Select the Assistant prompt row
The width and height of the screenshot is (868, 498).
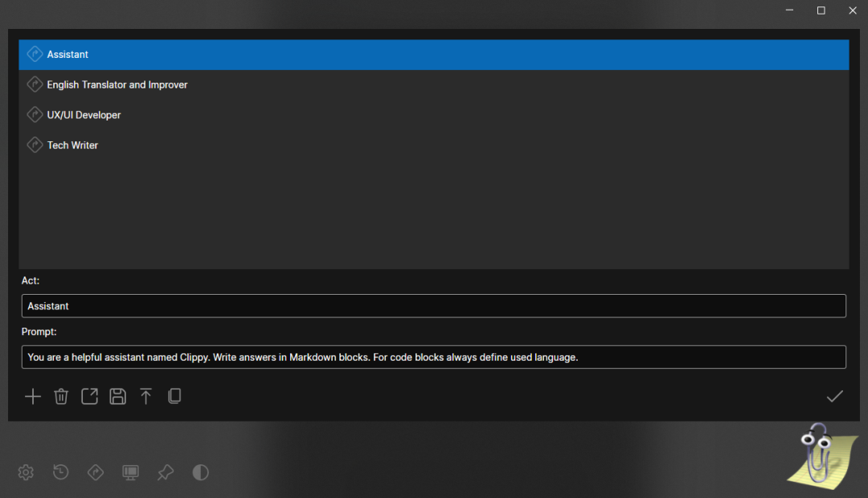click(x=433, y=55)
